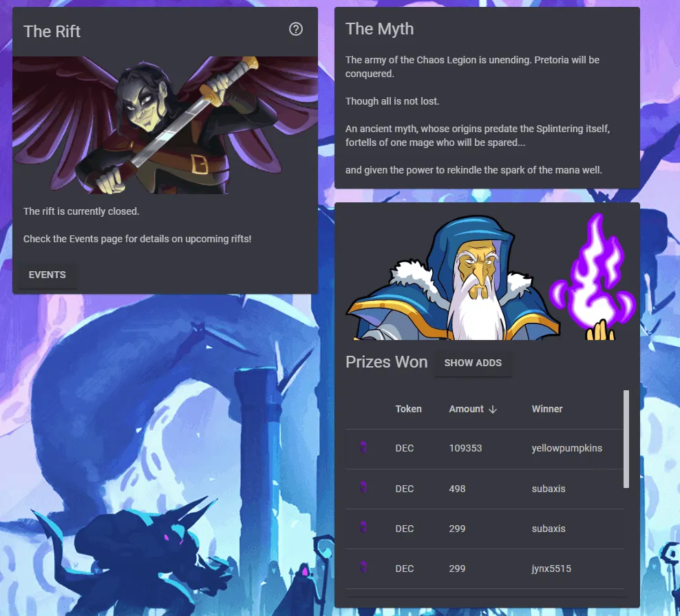
Task: Click the purple flame image
Action: tap(593, 276)
